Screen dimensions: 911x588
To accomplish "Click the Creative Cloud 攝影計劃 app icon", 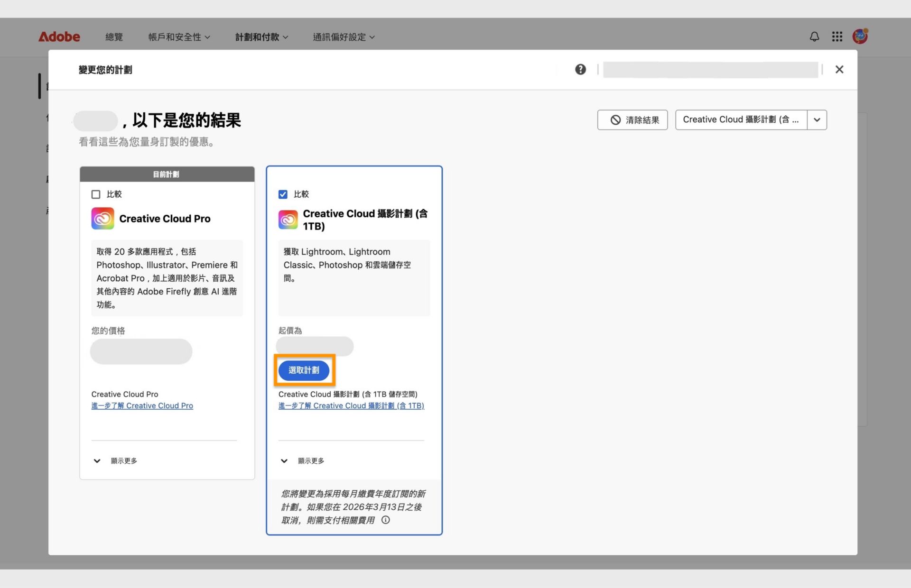I will (288, 219).
